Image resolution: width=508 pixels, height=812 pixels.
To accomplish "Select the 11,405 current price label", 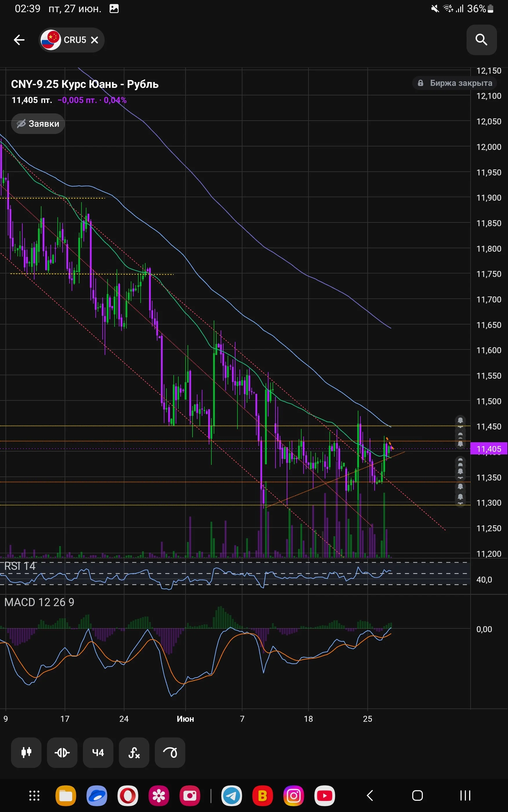I will pyautogui.click(x=489, y=449).
